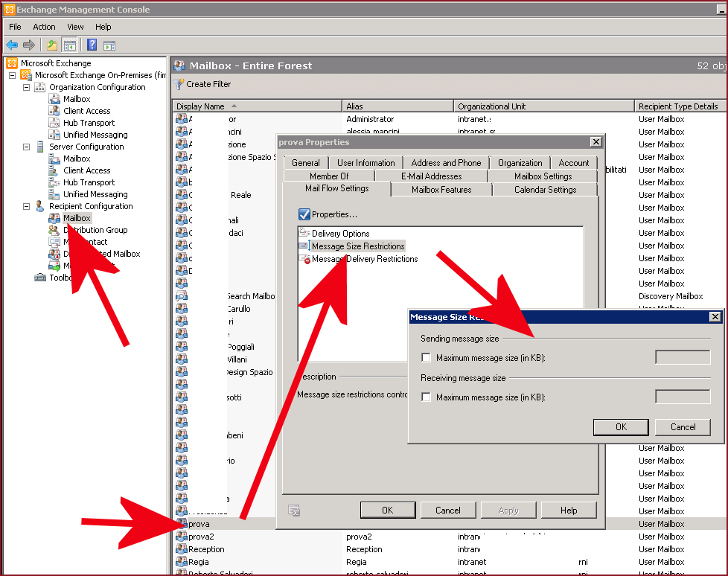
Task: Enable Receiving maximum message size checkbox
Action: (x=426, y=397)
